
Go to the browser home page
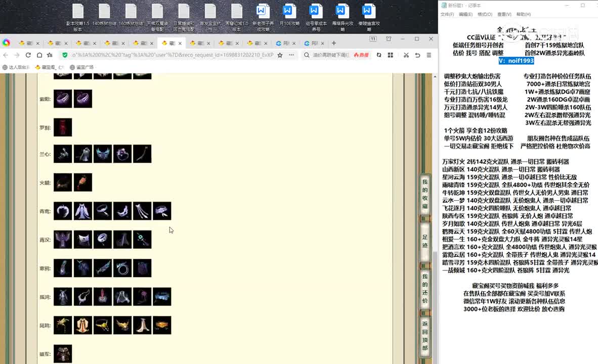[x=39, y=55]
